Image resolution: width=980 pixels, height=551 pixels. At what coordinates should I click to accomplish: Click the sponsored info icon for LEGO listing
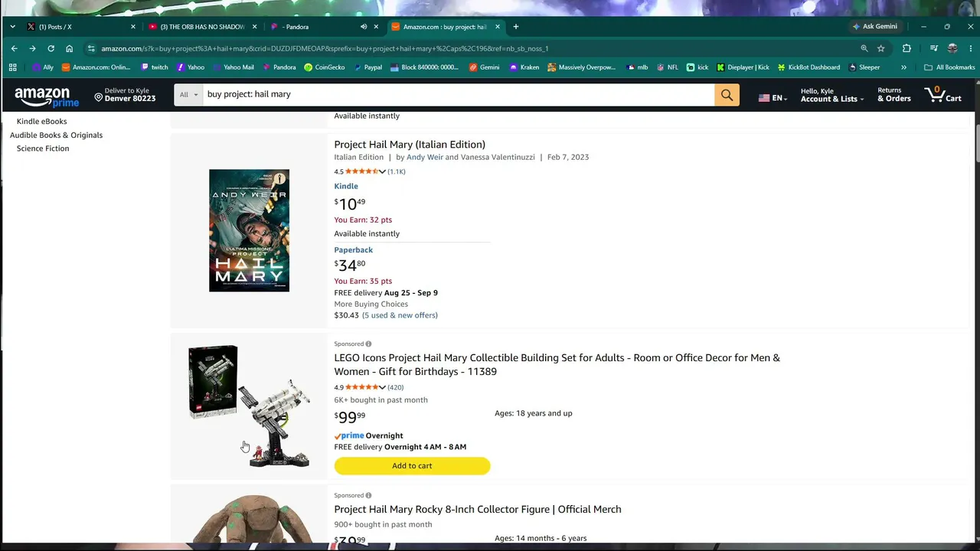[x=368, y=344]
